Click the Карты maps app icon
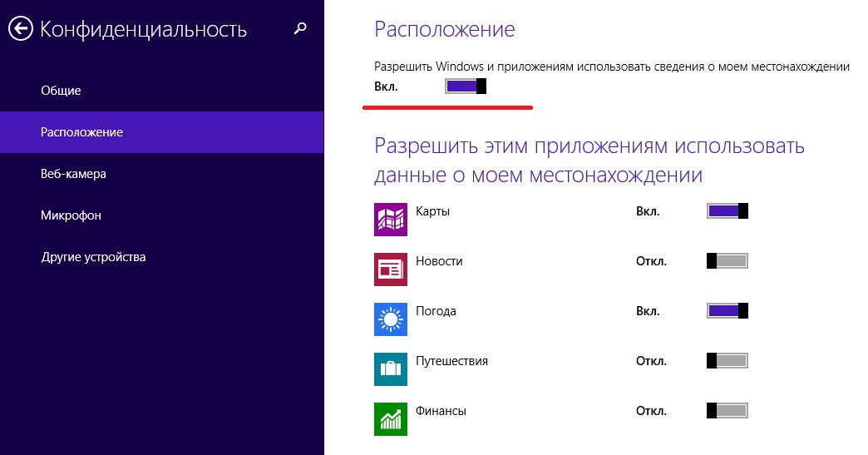This screenshot has width=868, height=455. [x=390, y=220]
